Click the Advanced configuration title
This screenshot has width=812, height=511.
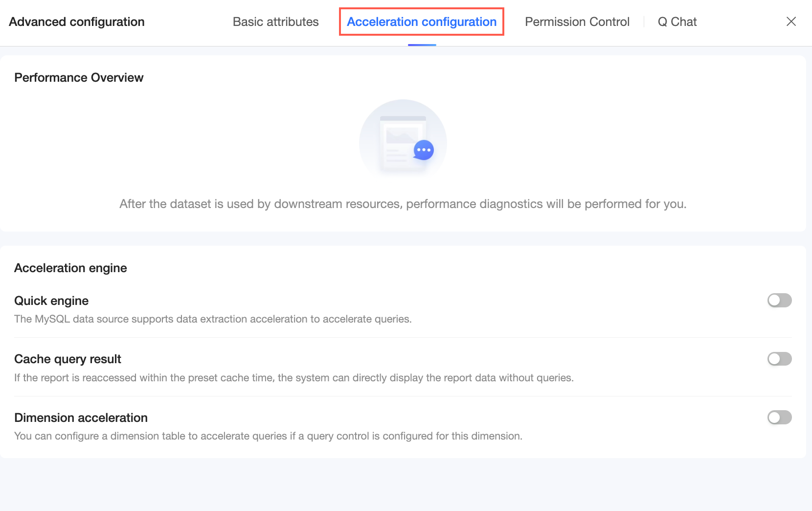(77, 22)
